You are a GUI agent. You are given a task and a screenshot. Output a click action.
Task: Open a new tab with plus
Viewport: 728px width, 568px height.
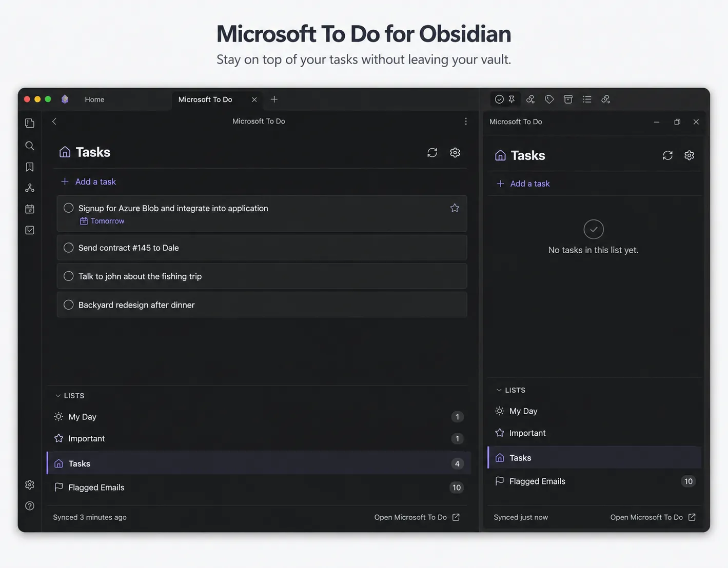[274, 99]
